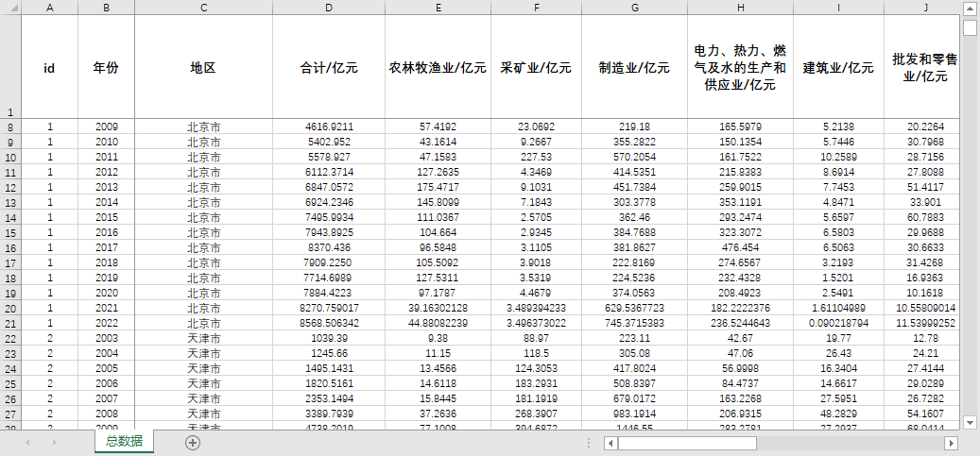Click vertical scrollbar up arrow

tap(970, 7)
